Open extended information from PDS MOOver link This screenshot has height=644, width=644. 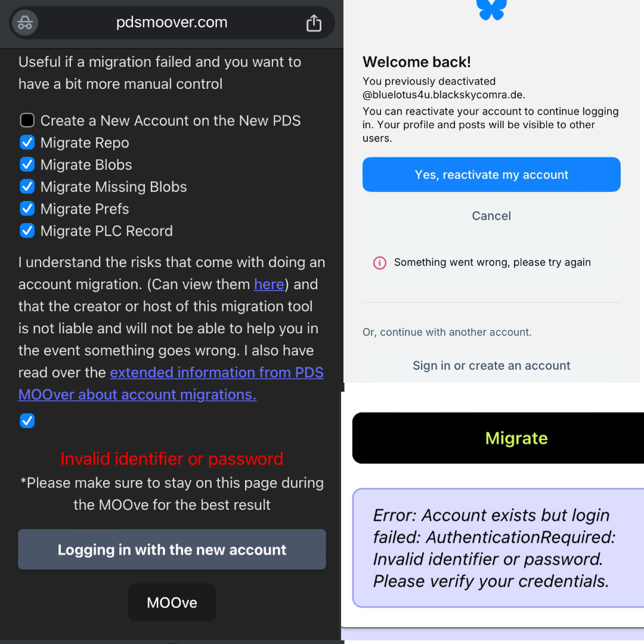tap(171, 383)
